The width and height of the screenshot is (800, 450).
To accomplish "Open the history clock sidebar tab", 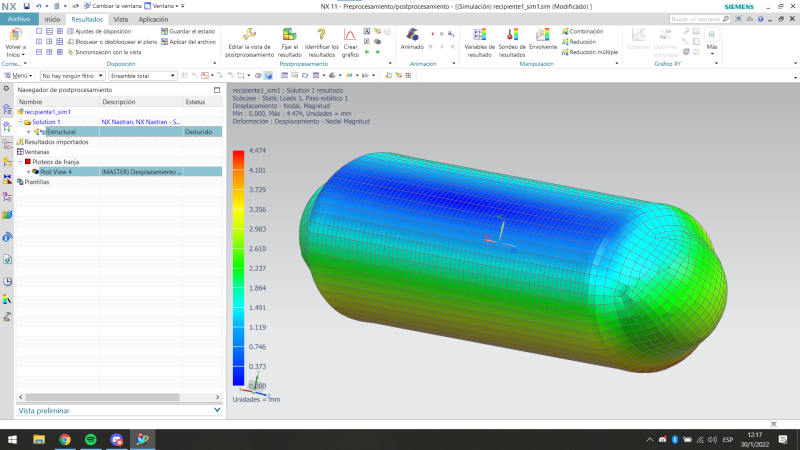I will (x=7, y=282).
